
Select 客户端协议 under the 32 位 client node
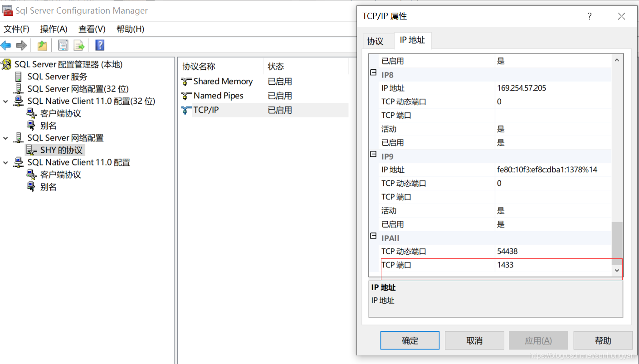pyautogui.click(x=61, y=113)
